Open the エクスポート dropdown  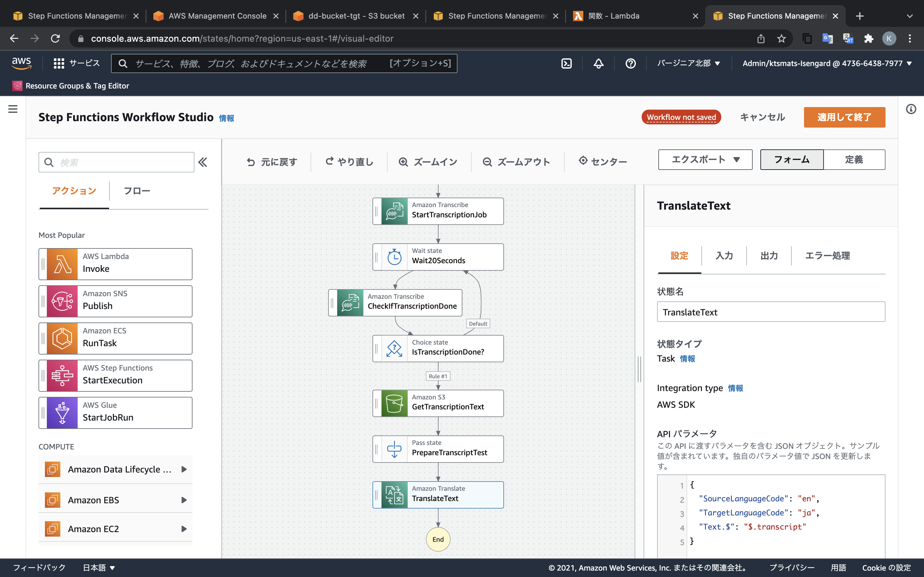(705, 160)
